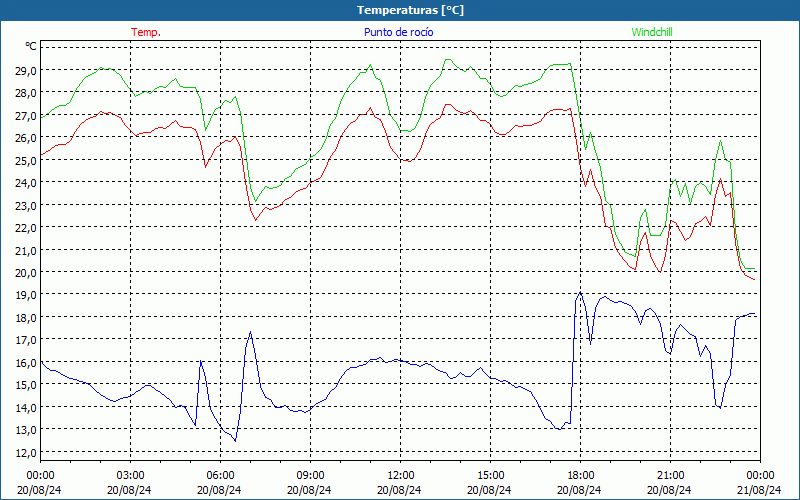This screenshot has width=800, height=500.
Task: Click the 21/08/24 date label
Action: pos(759,490)
